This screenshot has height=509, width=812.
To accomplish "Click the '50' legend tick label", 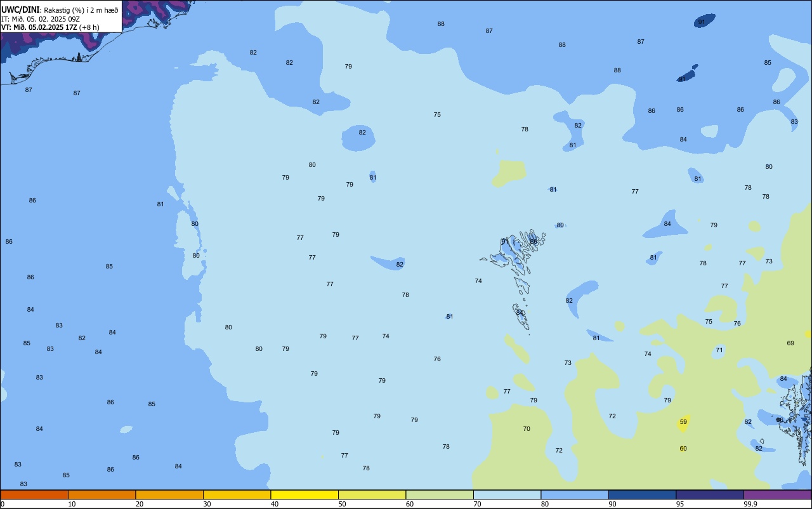I will (x=343, y=504).
